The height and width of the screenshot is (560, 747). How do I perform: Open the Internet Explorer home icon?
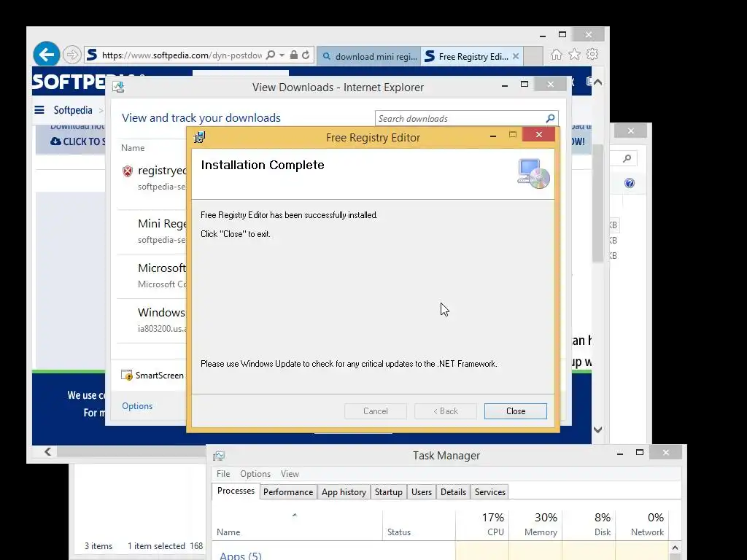pyautogui.click(x=557, y=55)
